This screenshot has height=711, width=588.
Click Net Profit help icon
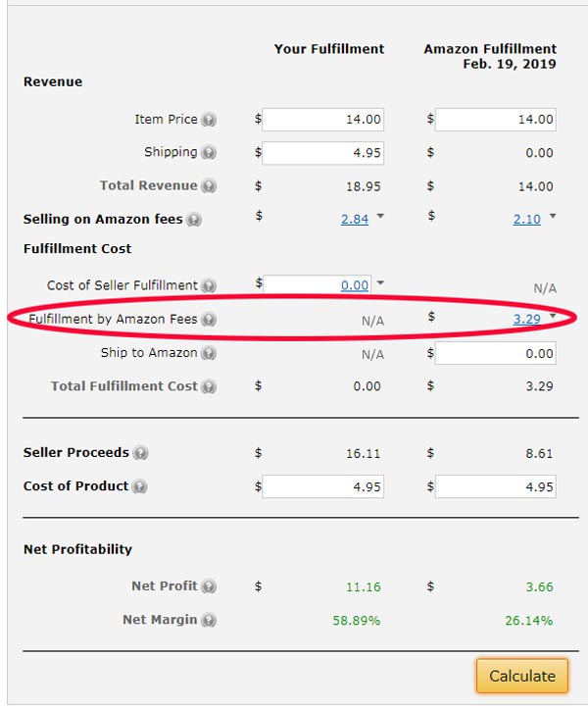coord(209,586)
